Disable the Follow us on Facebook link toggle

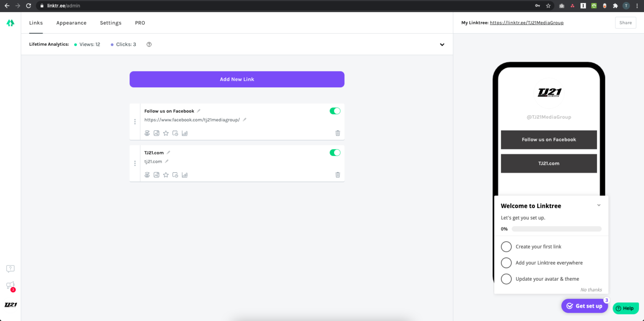pos(335,111)
